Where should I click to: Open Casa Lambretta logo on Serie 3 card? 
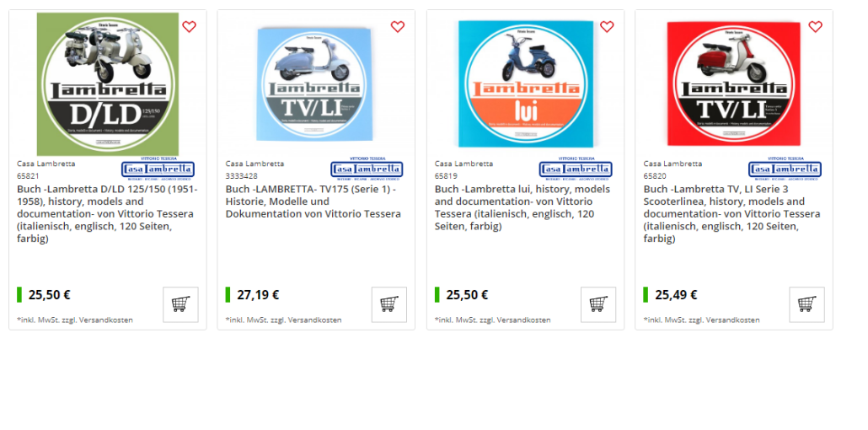785,169
